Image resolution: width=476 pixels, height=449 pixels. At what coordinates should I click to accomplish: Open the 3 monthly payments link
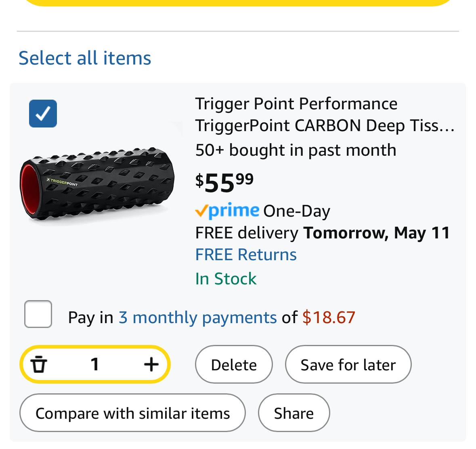197,317
